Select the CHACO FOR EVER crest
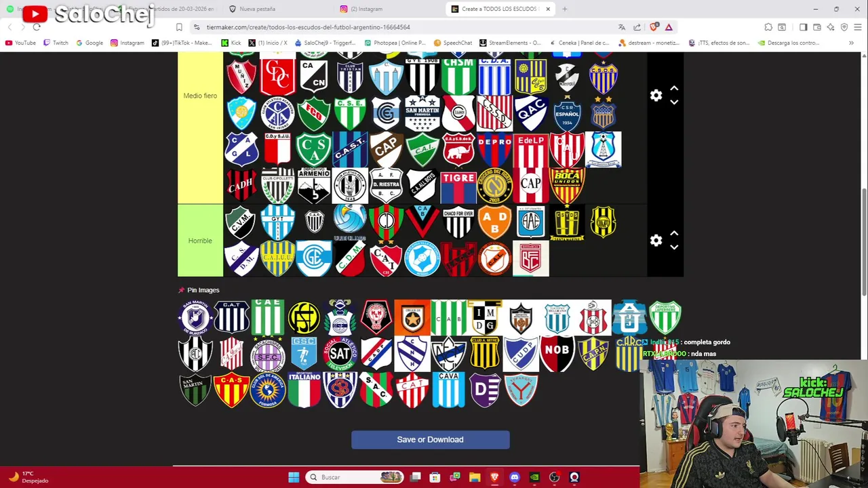Viewport: 868px width, 488px height. click(x=458, y=222)
